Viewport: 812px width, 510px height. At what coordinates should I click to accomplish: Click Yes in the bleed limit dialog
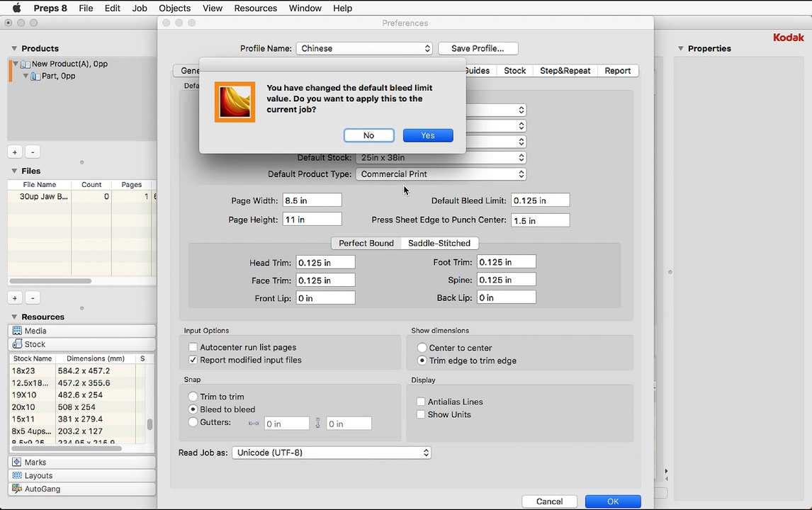pos(428,135)
